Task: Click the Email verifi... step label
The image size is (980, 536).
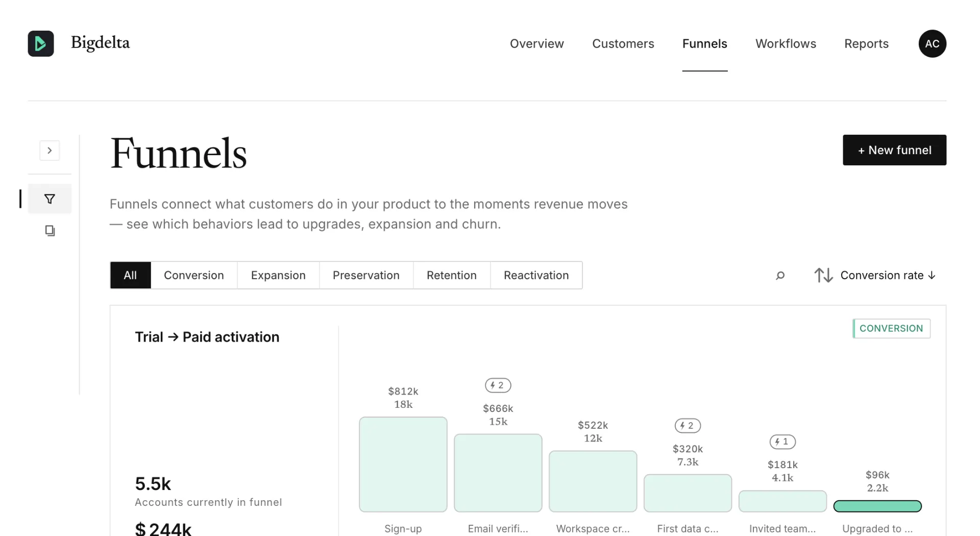Action: click(498, 529)
